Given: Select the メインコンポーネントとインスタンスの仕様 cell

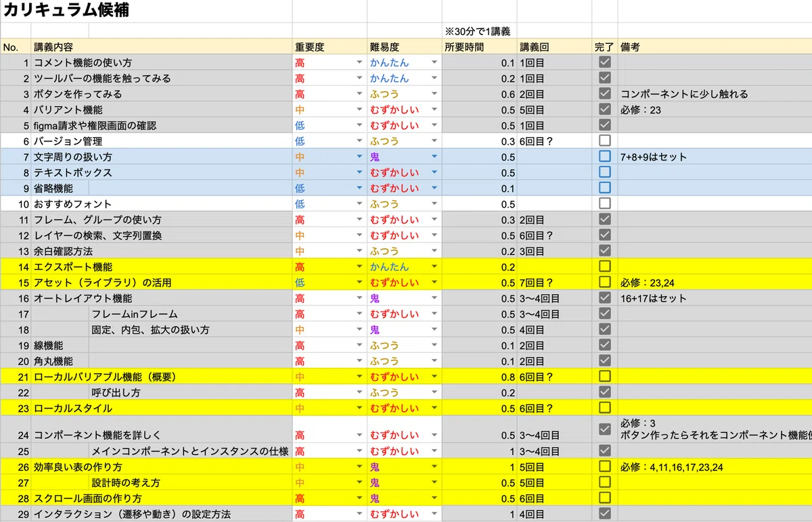Looking at the screenshot, I should pos(191,451).
